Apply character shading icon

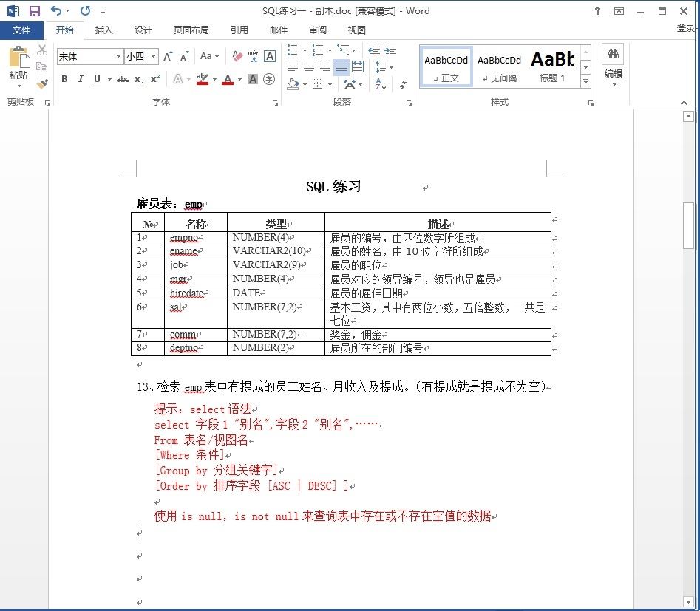click(253, 79)
